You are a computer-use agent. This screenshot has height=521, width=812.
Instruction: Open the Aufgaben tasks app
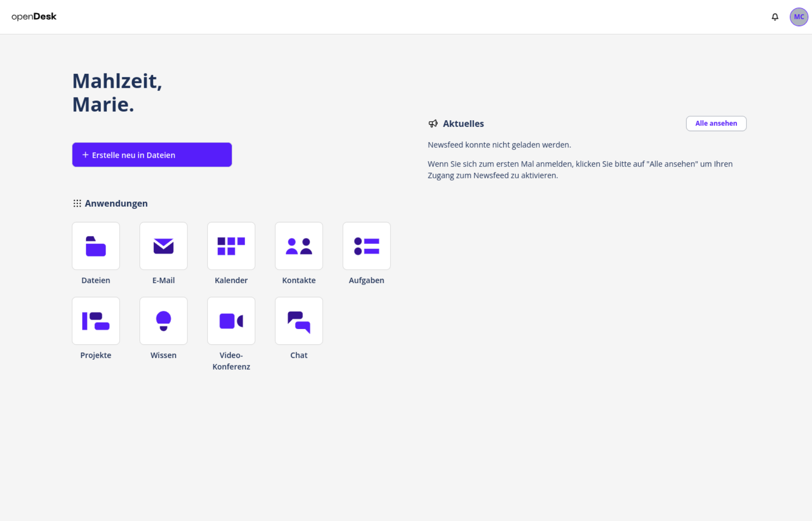[366, 246]
